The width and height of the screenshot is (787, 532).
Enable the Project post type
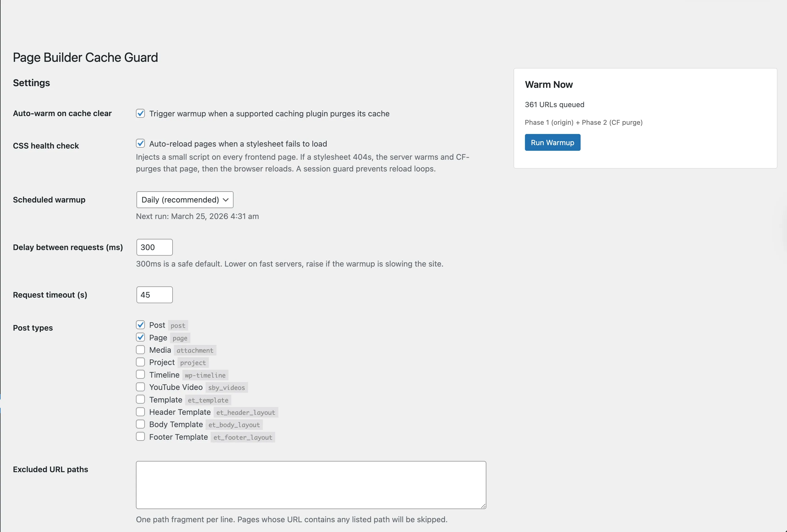pyautogui.click(x=140, y=362)
